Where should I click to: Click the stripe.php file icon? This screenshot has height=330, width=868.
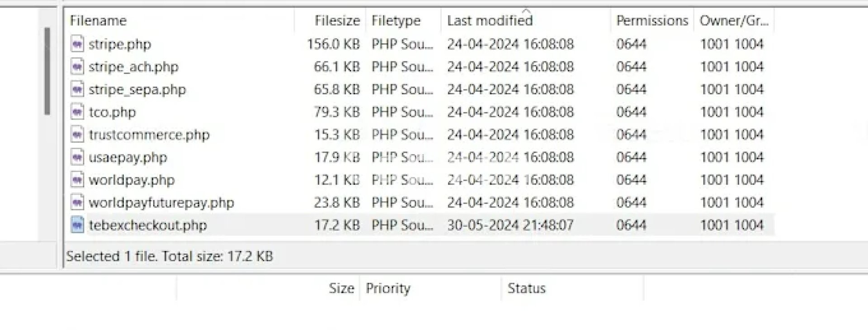(77, 44)
